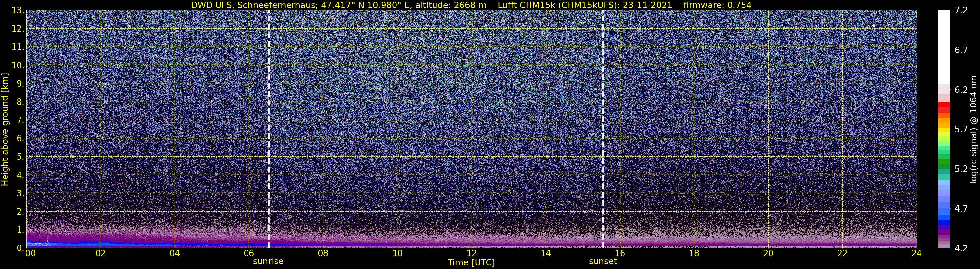The height and width of the screenshot is (269, 980).
Task: Click the height axis tick '8.'
Action: (20, 102)
